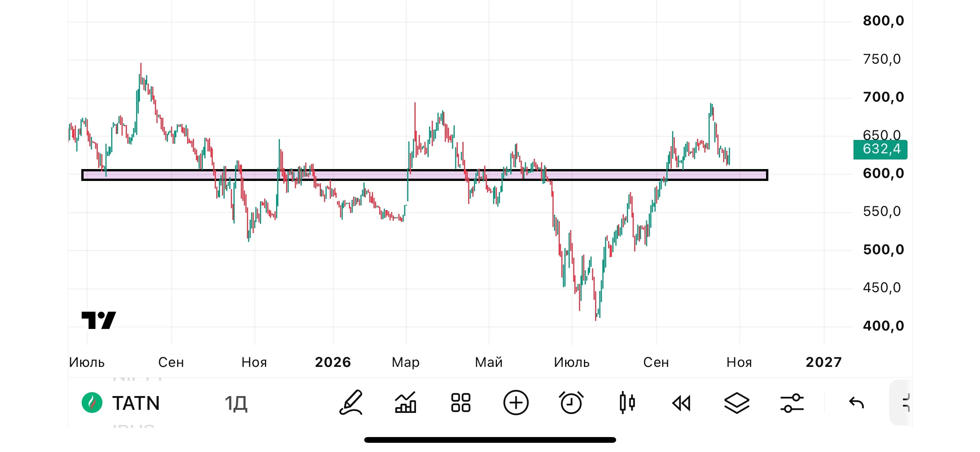
Task: Tap the 700,0 price scale label
Action: click(883, 97)
